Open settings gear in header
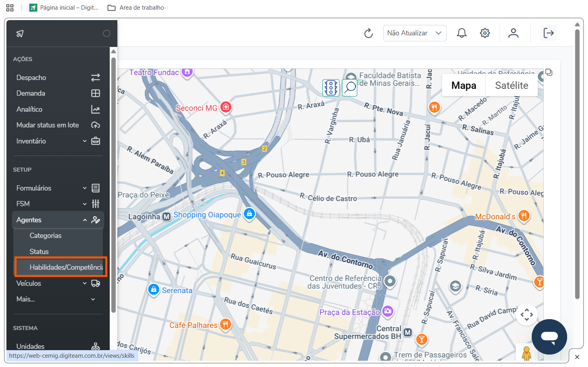The height and width of the screenshot is (367, 588). pyautogui.click(x=485, y=33)
